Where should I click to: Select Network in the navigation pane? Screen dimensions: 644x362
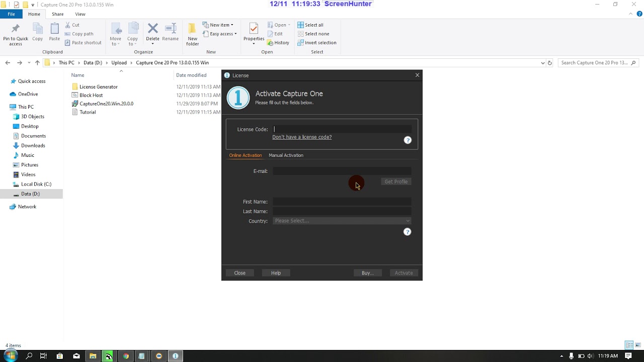pos(27,207)
